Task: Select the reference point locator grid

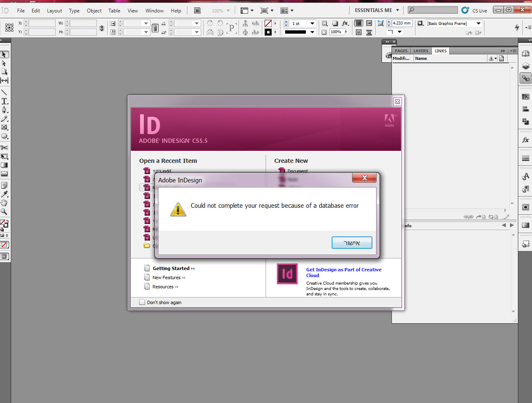Action: click(x=9, y=28)
